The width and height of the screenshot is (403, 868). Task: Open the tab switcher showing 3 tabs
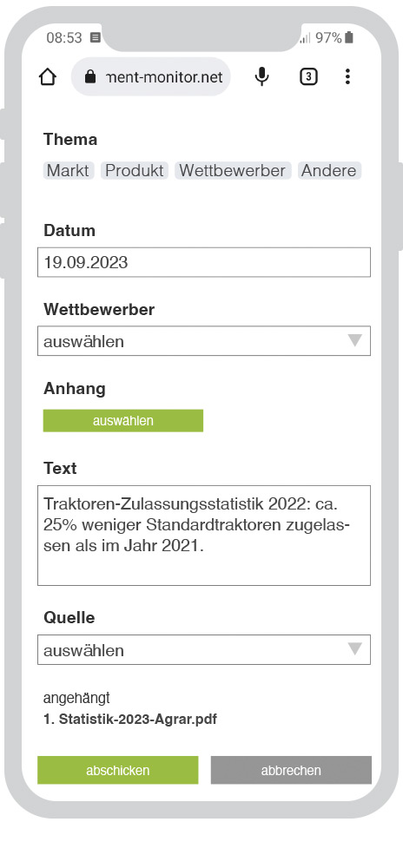click(x=308, y=77)
